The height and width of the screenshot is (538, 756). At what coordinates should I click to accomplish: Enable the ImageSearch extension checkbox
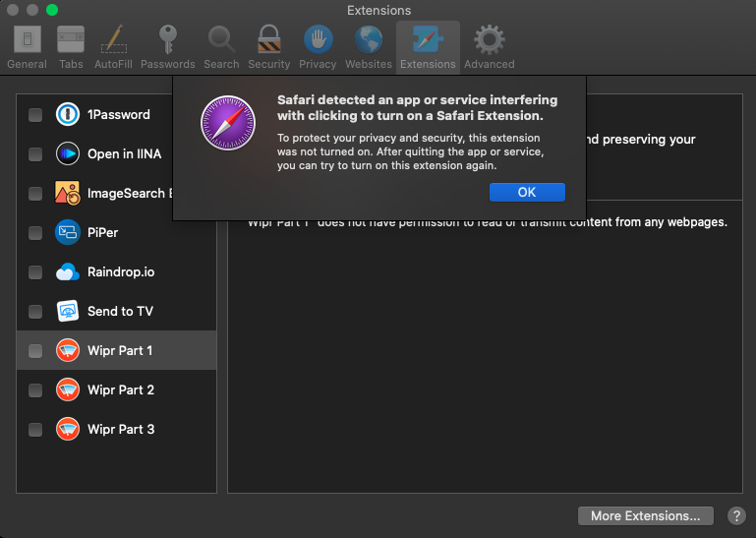35,194
